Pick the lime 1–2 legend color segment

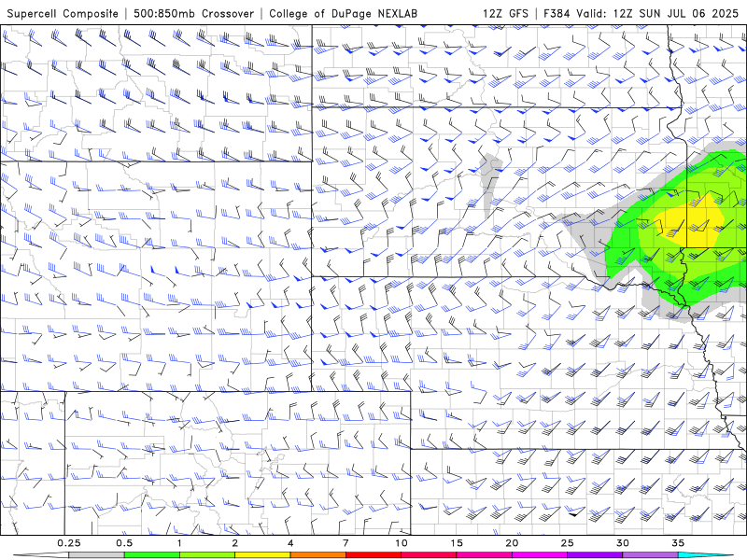pos(207,555)
